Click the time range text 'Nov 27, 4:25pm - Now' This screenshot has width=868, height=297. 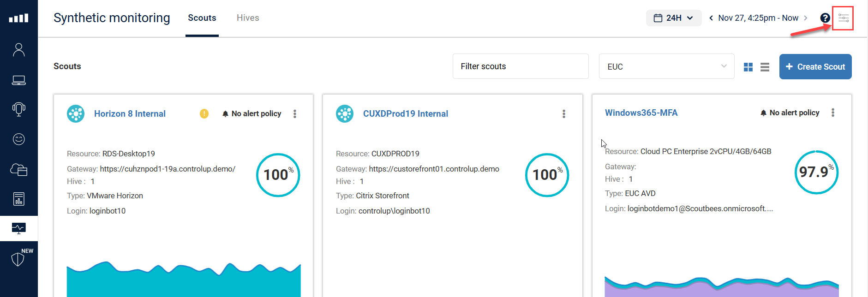coord(758,18)
